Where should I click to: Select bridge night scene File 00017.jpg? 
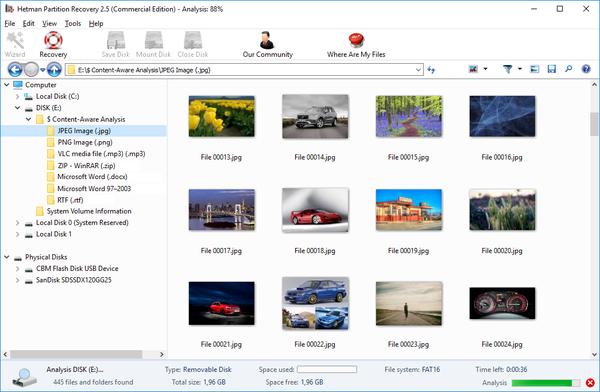[x=222, y=210]
